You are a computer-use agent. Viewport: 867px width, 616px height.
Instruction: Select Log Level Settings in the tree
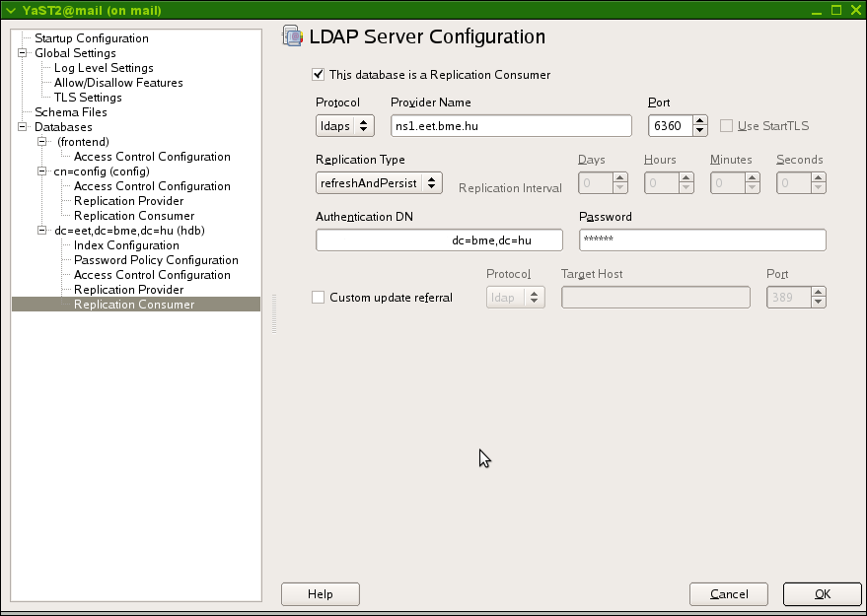[x=104, y=68]
